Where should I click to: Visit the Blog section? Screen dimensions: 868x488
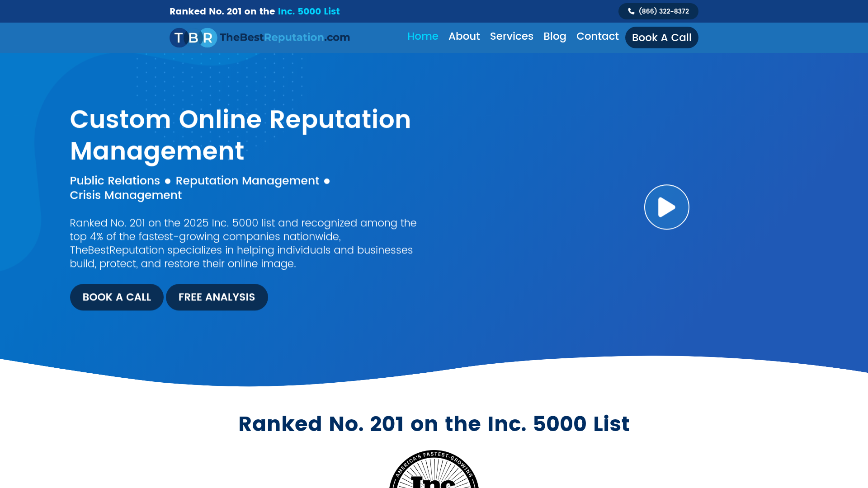point(555,37)
